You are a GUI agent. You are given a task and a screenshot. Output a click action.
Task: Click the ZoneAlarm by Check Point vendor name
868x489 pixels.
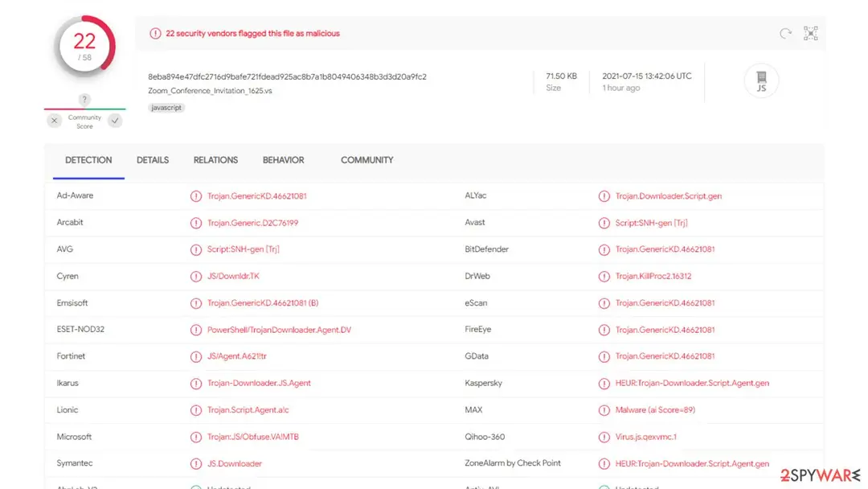(x=513, y=463)
